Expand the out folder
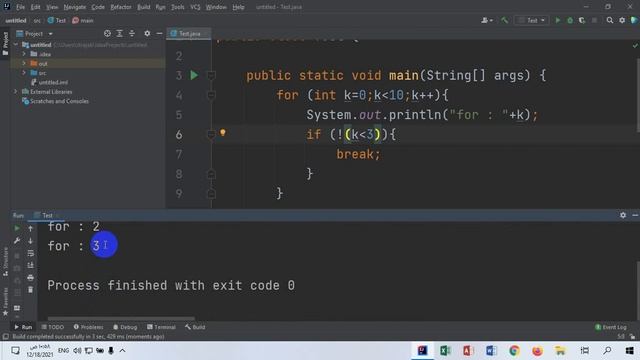640x360 pixels. pyautogui.click(x=24, y=63)
